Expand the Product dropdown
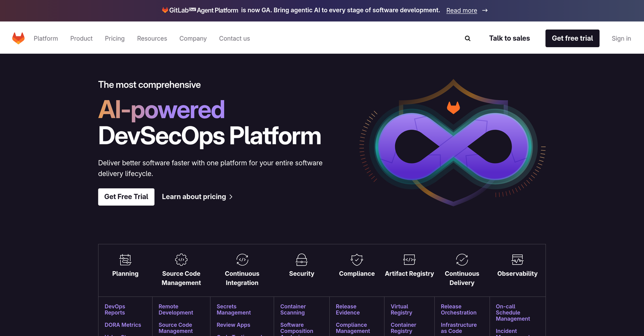644x336 pixels. [81, 38]
